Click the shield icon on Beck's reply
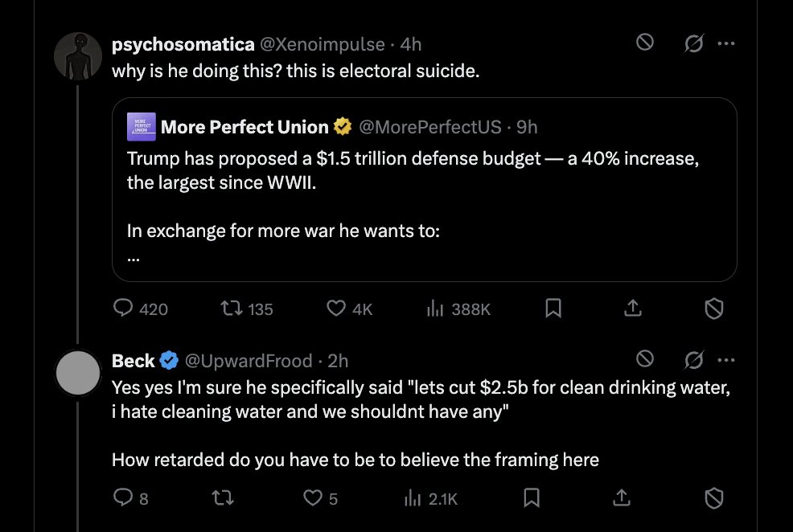Screen dimensions: 793x532 pos(713,499)
